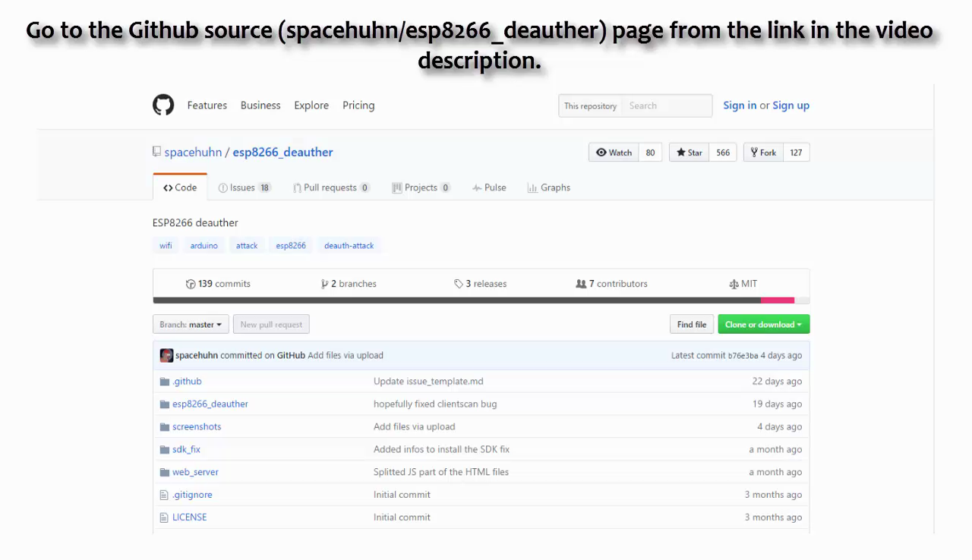Click the commits history clock icon

pyautogui.click(x=191, y=284)
